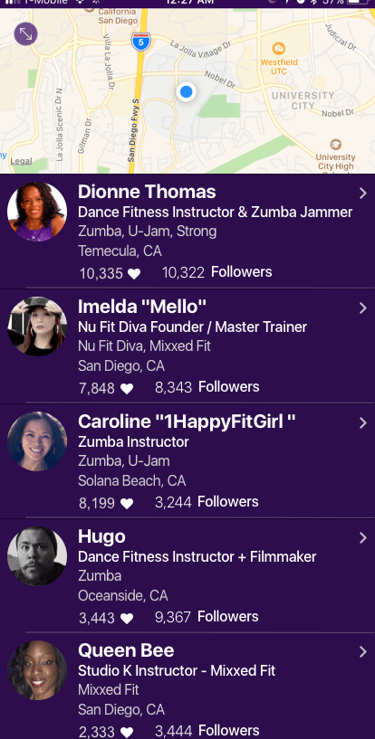This screenshot has width=375, height=739.
Task: Tap the heart icon next to 7,848
Action: point(127,389)
